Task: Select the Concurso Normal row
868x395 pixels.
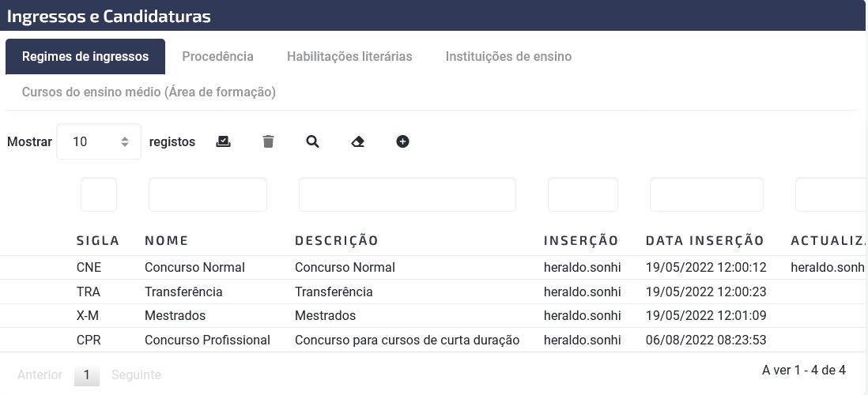Action: click(434, 268)
